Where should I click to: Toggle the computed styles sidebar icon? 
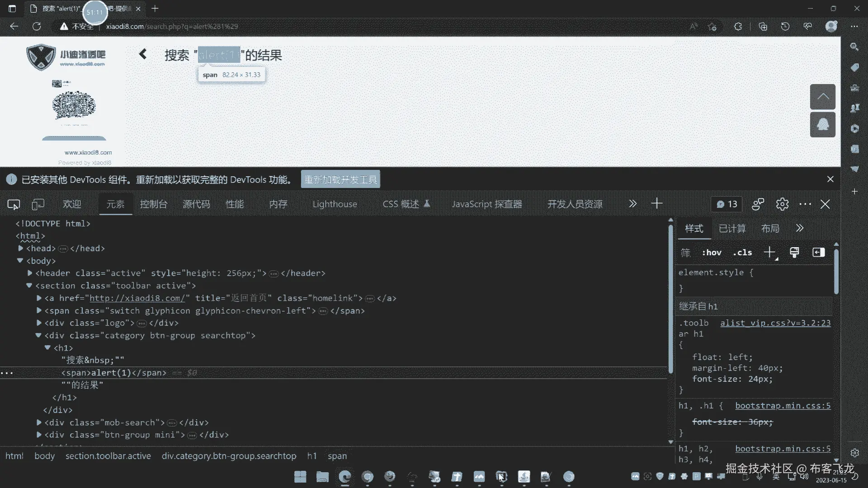[x=819, y=252]
